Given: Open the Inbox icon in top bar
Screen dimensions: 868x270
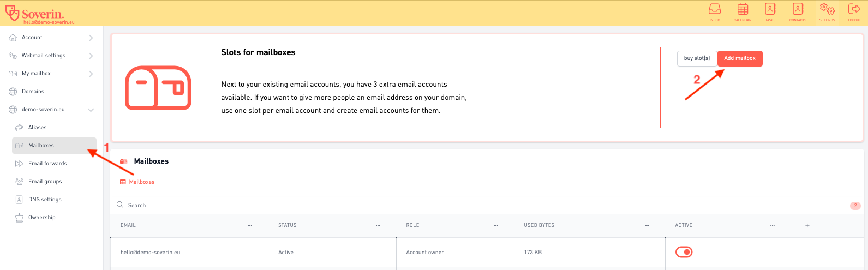Looking at the screenshot, I should click(x=714, y=10).
